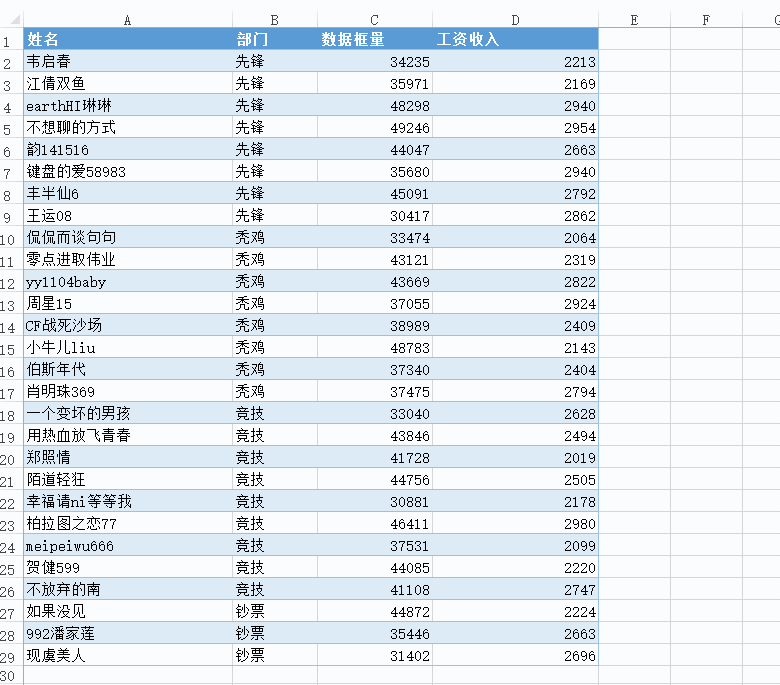Image resolution: width=780 pixels, height=685 pixels.
Task: Select cell containing 肖明珠369
Action: point(128,391)
